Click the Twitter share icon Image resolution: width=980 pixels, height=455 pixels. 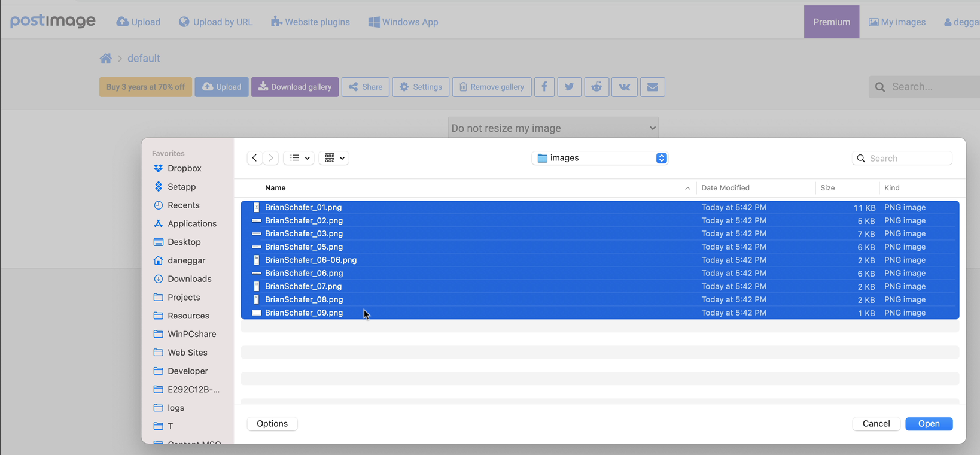tap(569, 87)
